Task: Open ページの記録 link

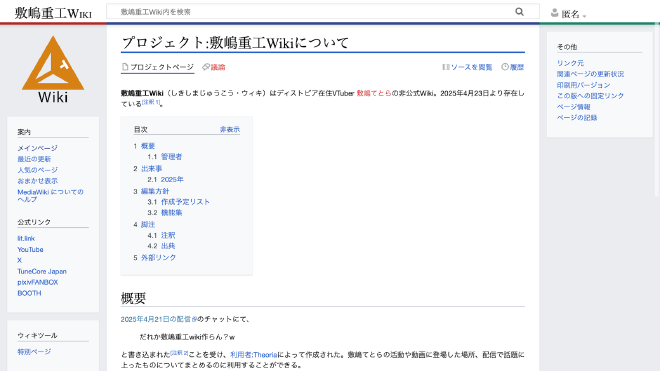Action: pyautogui.click(x=577, y=118)
